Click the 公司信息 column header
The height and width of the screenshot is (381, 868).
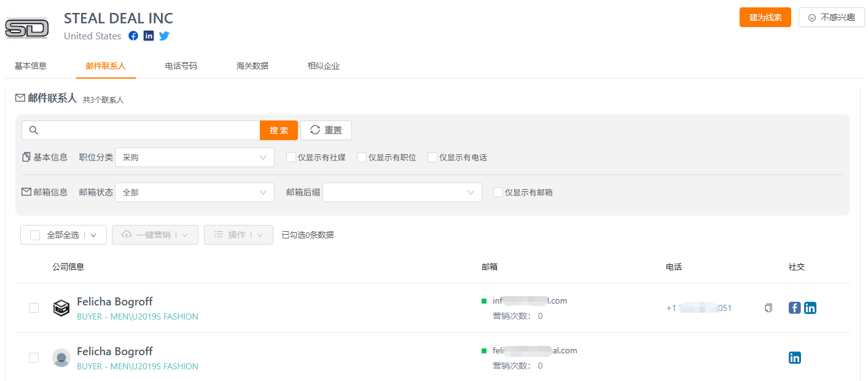pos(68,267)
